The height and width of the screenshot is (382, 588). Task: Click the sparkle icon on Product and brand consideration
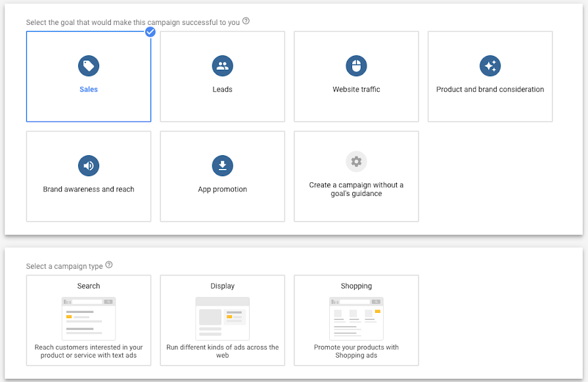(x=489, y=66)
